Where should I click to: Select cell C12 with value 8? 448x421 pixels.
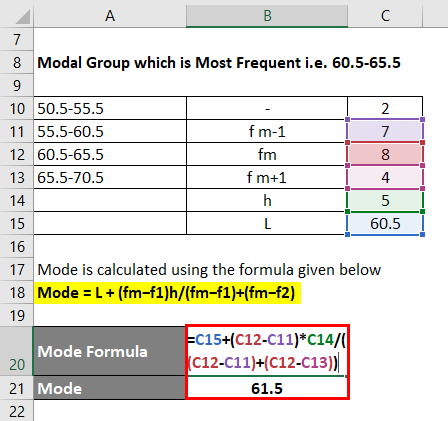(x=385, y=154)
